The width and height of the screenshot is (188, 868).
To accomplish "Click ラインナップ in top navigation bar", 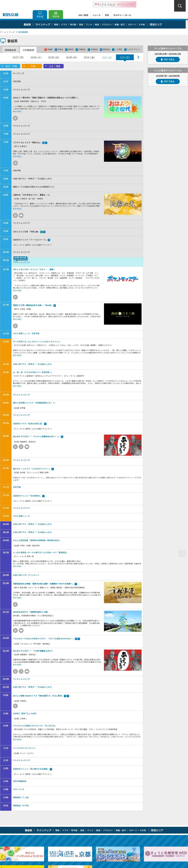I will pos(43,25).
